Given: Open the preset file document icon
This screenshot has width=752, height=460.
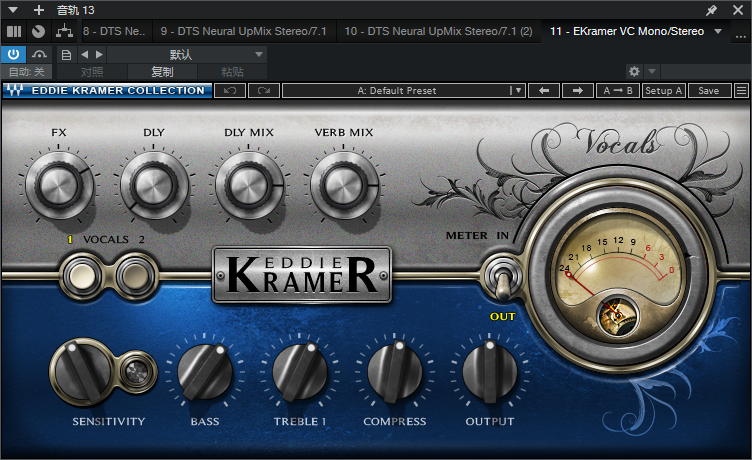Looking at the screenshot, I should point(66,55).
